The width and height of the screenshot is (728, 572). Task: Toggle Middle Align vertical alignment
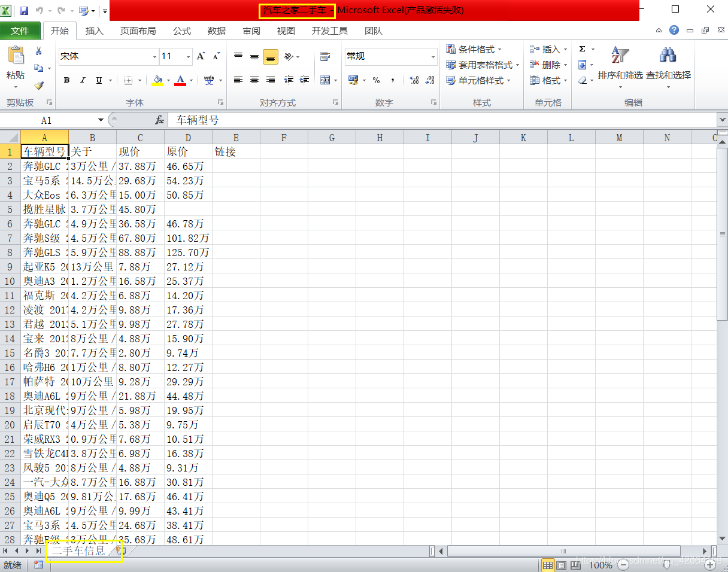click(254, 57)
